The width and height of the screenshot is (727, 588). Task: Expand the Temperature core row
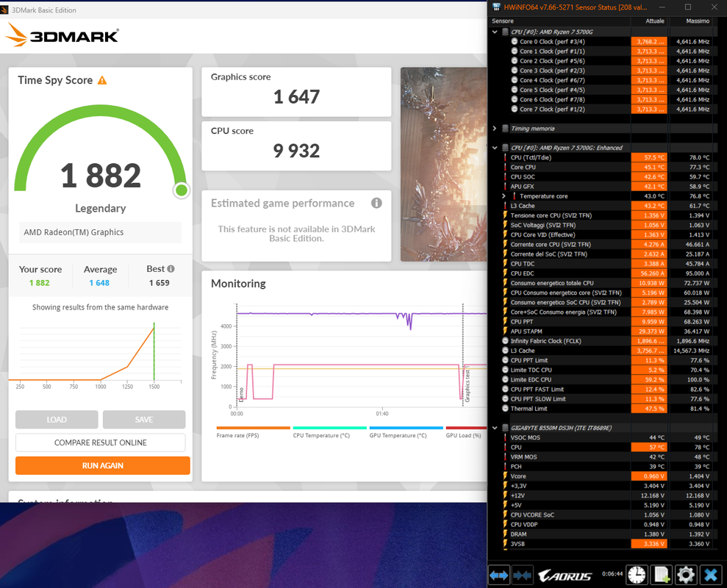point(504,196)
